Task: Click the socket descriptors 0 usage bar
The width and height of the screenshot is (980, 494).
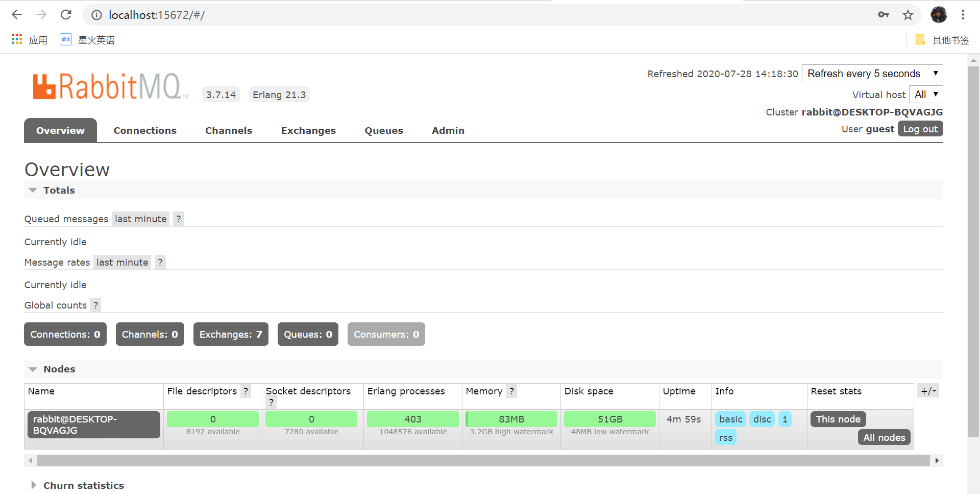Action: [x=311, y=419]
